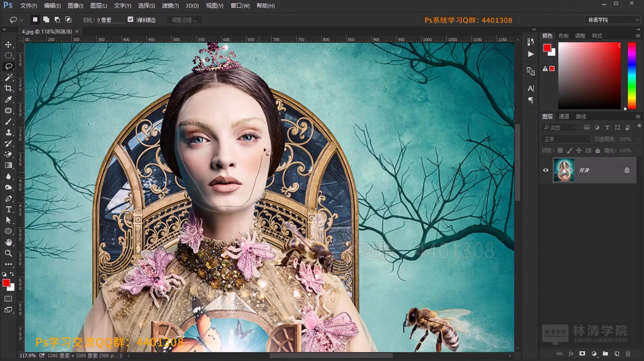Toggle Quick Mask mode
The image size is (644, 361).
[8, 299]
